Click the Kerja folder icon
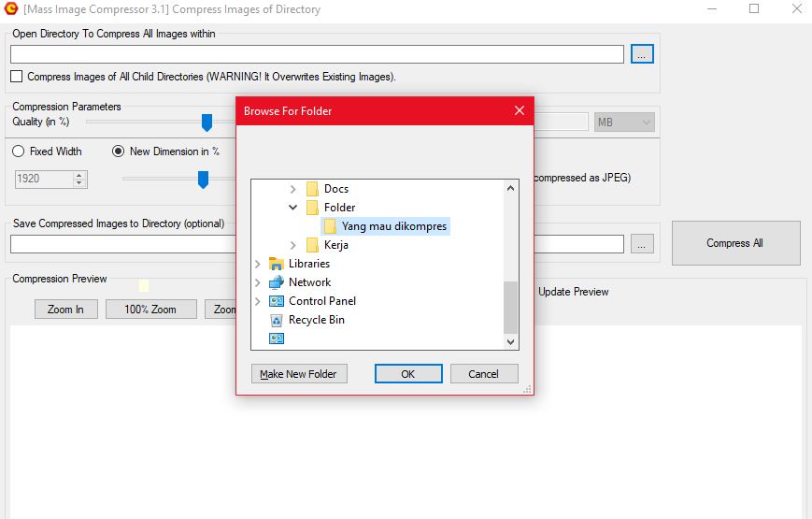 [312, 245]
